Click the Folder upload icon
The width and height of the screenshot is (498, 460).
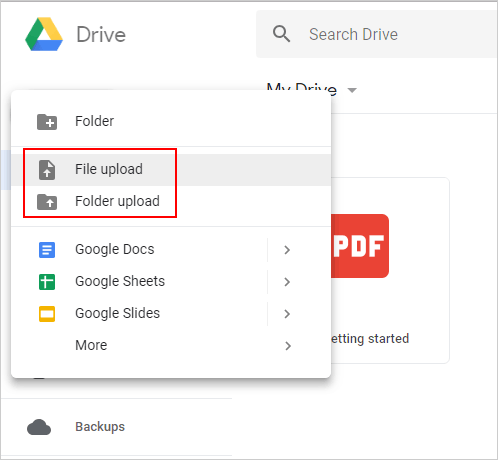click(47, 202)
